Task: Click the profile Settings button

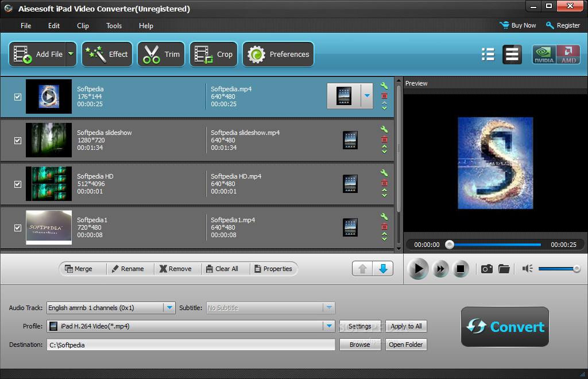Action: click(360, 326)
